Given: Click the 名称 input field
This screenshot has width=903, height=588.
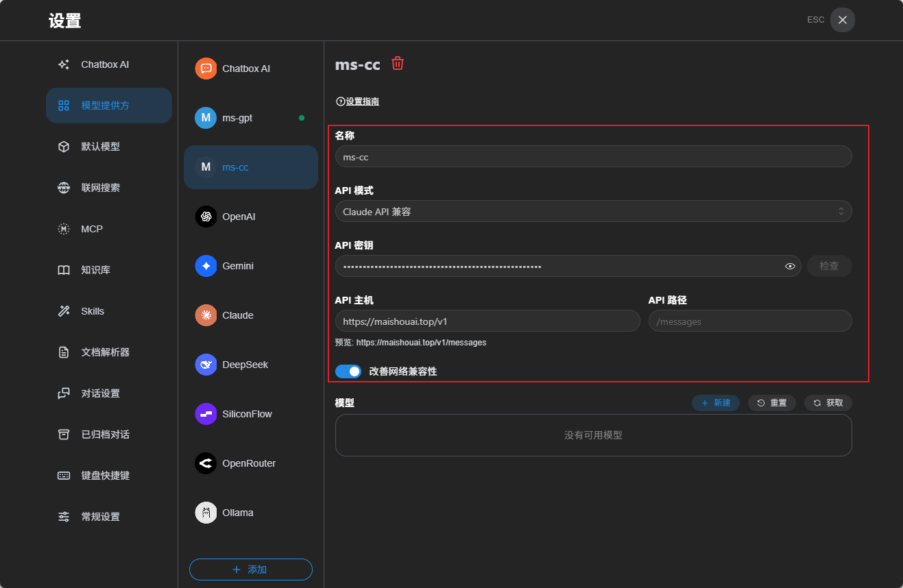Looking at the screenshot, I should pos(594,156).
